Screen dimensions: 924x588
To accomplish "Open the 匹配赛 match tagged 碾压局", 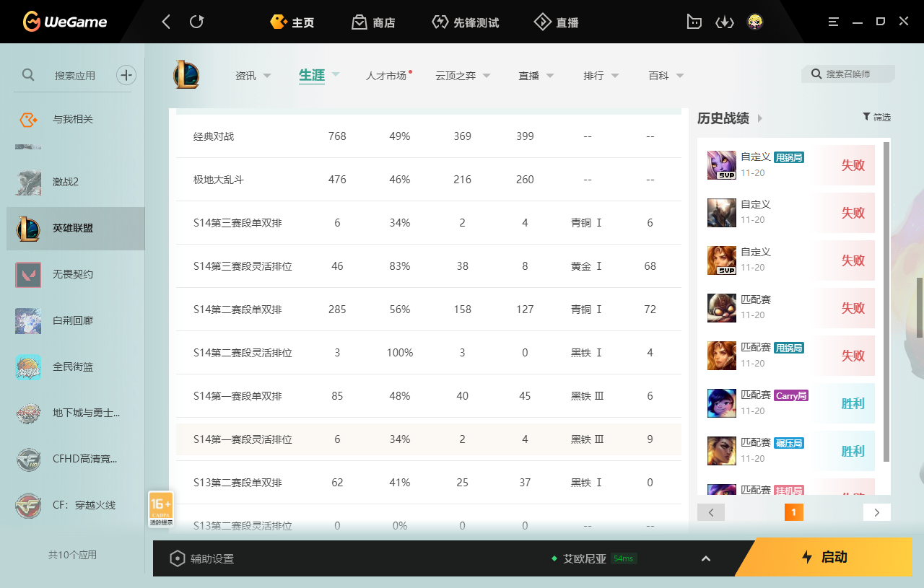I will pos(791,451).
